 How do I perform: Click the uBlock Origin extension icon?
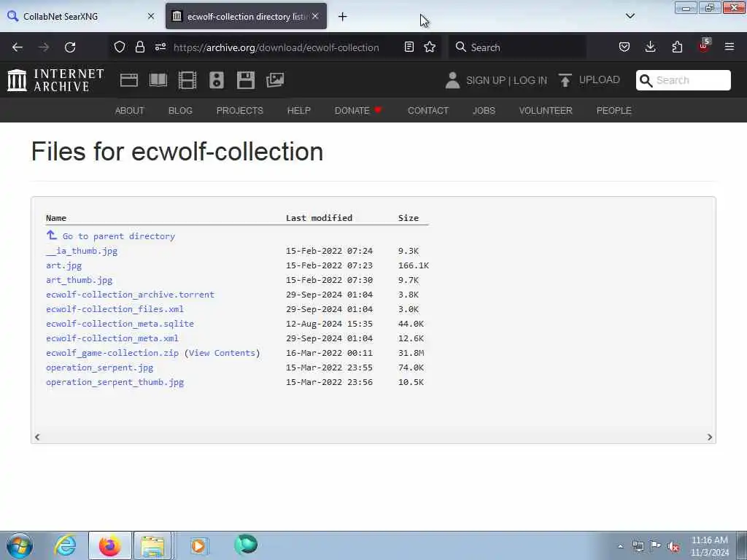704,46
